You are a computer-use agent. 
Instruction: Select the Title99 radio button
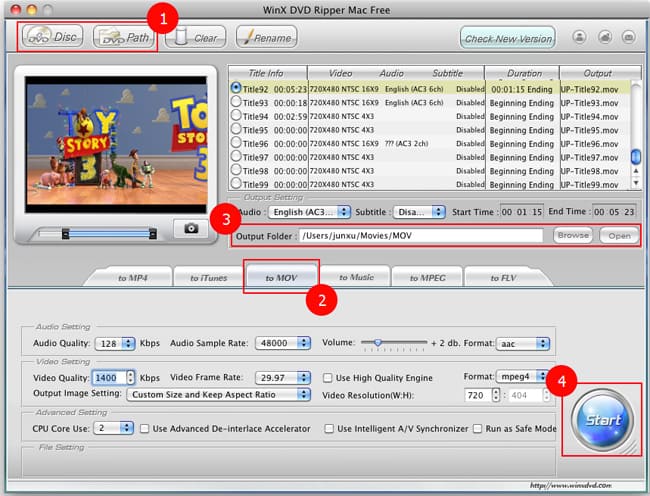tap(236, 183)
